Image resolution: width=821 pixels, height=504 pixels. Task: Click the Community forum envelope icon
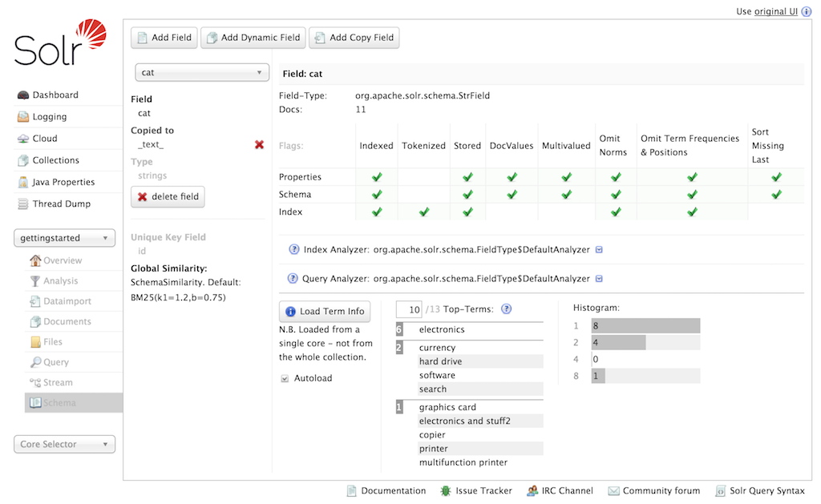click(613, 491)
